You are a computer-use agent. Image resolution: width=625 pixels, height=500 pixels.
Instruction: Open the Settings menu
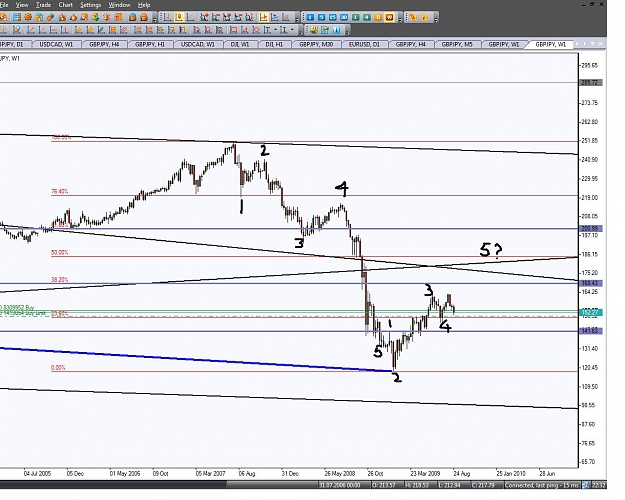90,5
